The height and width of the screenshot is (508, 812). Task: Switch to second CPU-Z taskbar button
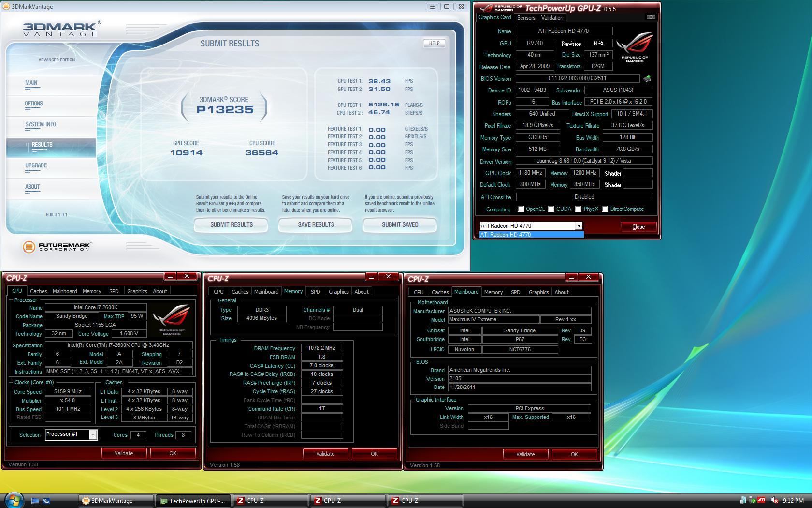pos(348,501)
